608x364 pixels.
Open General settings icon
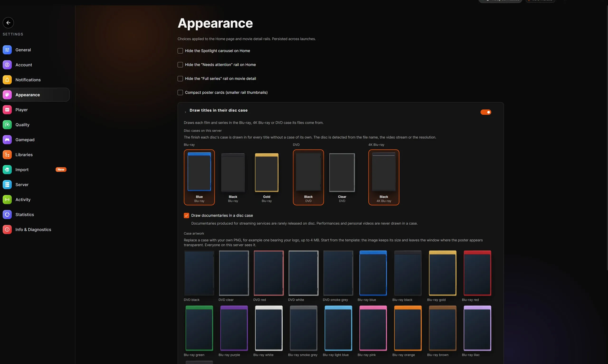[x=7, y=50]
